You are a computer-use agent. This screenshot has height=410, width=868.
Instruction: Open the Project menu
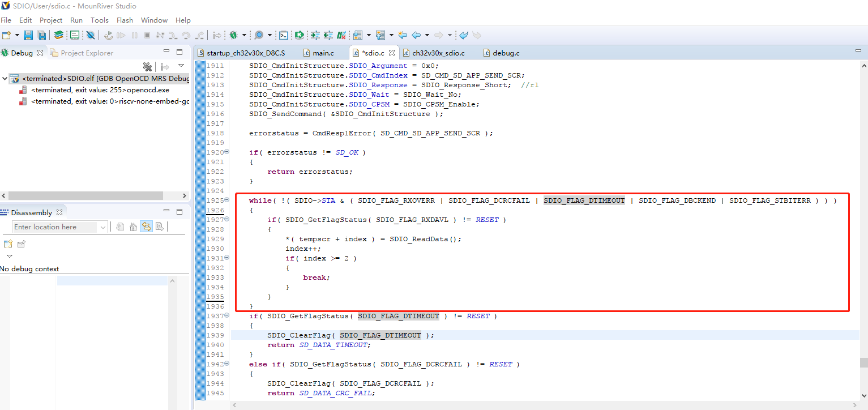pyautogui.click(x=51, y=20)
